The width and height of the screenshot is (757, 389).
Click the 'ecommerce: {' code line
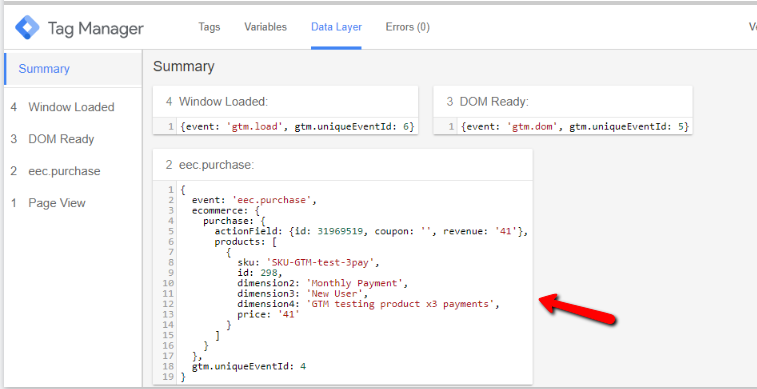(x=225, y=210)
